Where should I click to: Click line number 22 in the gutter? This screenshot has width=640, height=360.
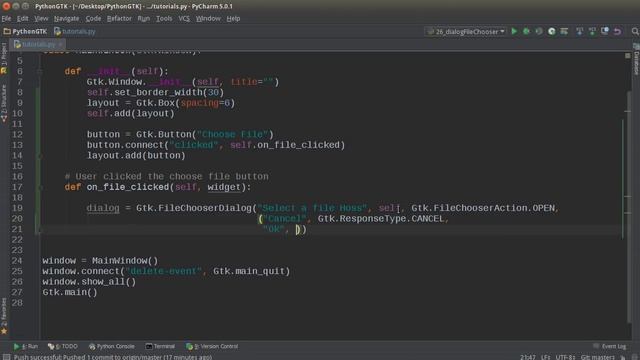(17, 239)
